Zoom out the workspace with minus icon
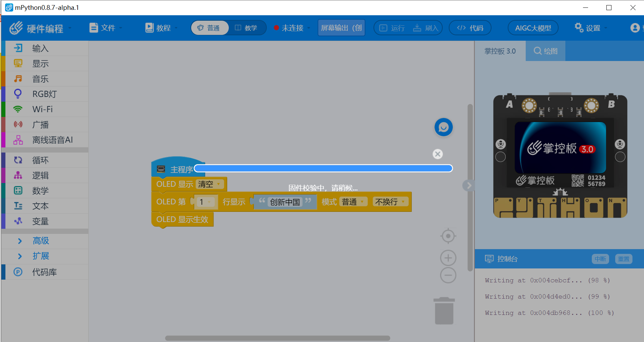Image resolution: width=644 pixels, height=342 pixels. click(448, 275)
